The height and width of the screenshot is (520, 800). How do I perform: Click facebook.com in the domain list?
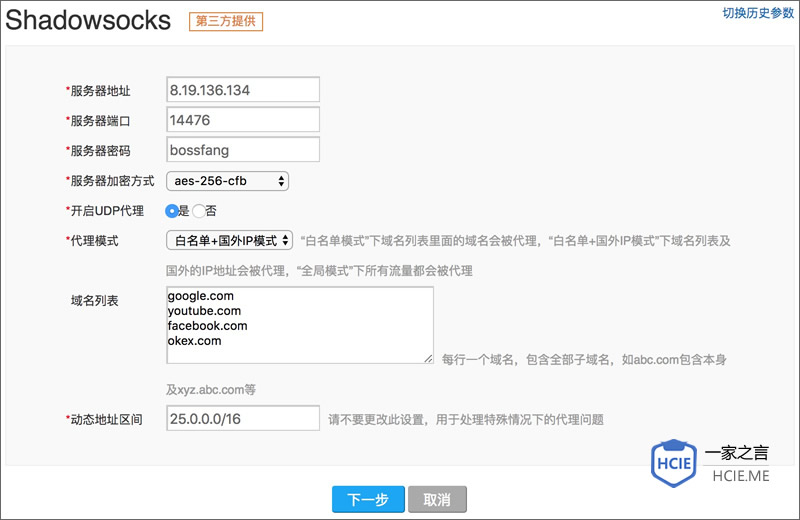tap(208, 326)
